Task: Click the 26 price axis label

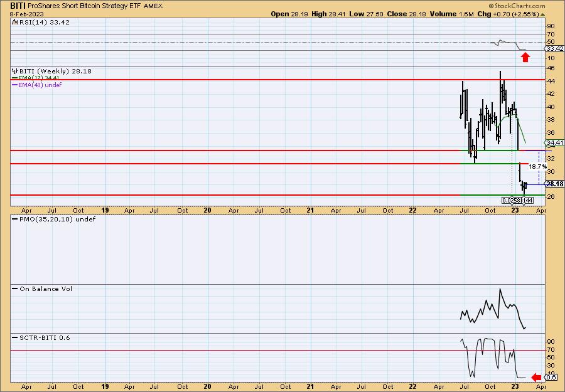Action: click(551, 196)
